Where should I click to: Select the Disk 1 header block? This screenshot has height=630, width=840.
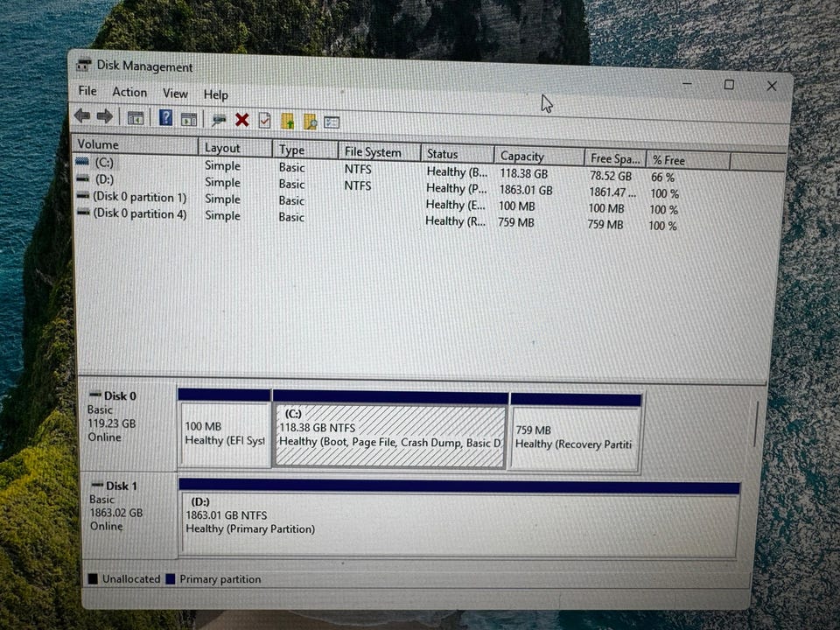(x=129, y=515)
